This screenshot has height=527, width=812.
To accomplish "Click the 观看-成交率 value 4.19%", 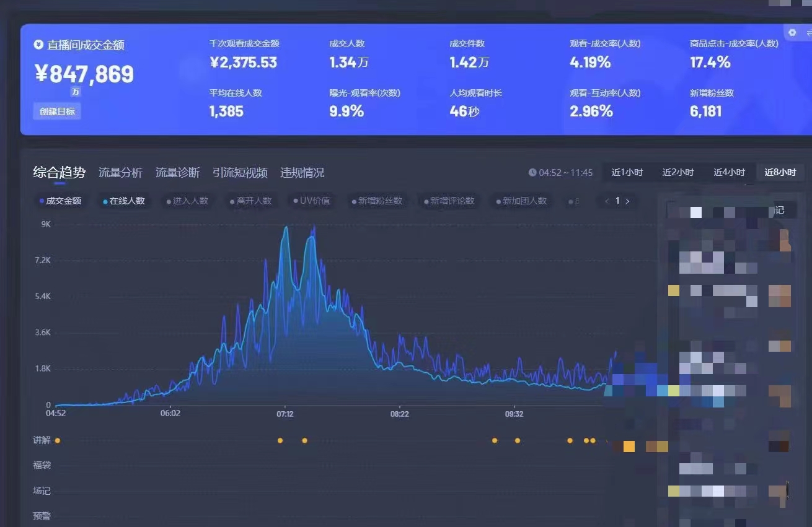I will (x=590, y=62).
